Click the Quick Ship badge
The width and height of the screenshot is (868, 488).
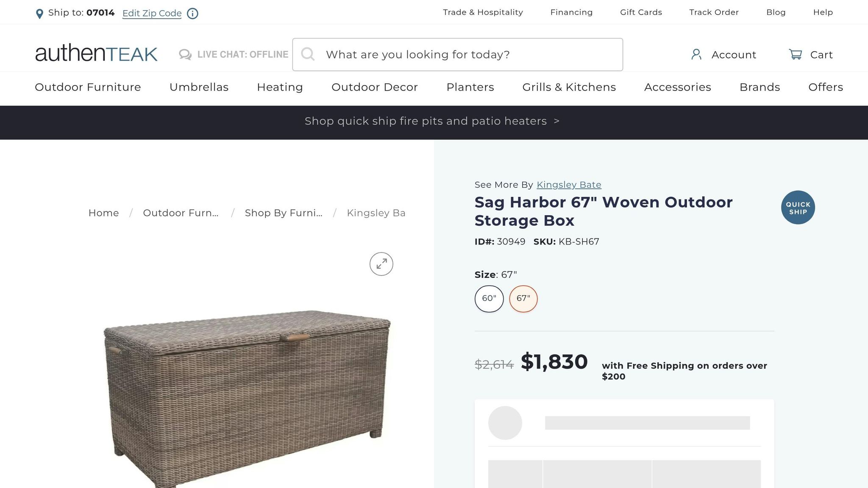pyautogui.click(x=798, y=208)
